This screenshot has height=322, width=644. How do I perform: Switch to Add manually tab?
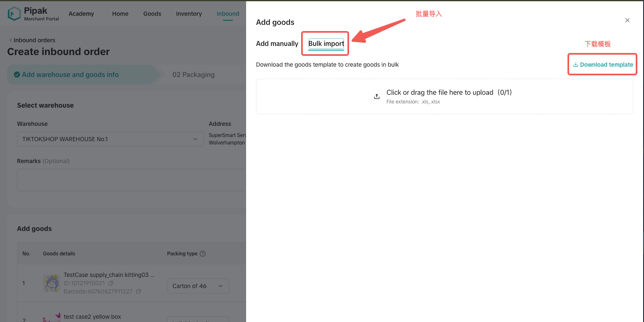(277, 43)
